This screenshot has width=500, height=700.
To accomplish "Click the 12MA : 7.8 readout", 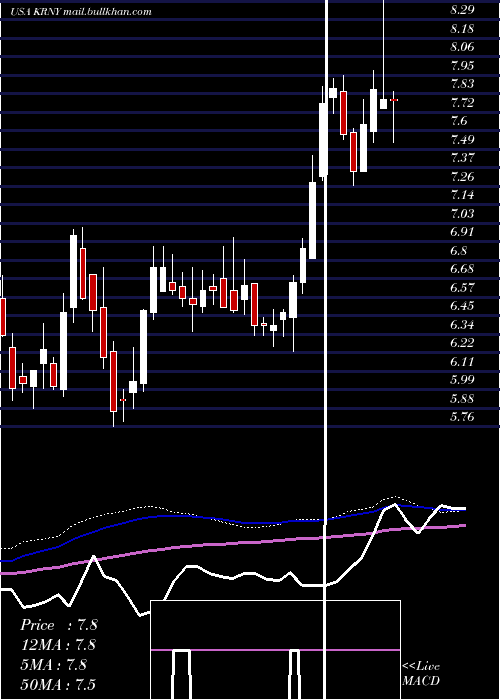I will point(58,645).
